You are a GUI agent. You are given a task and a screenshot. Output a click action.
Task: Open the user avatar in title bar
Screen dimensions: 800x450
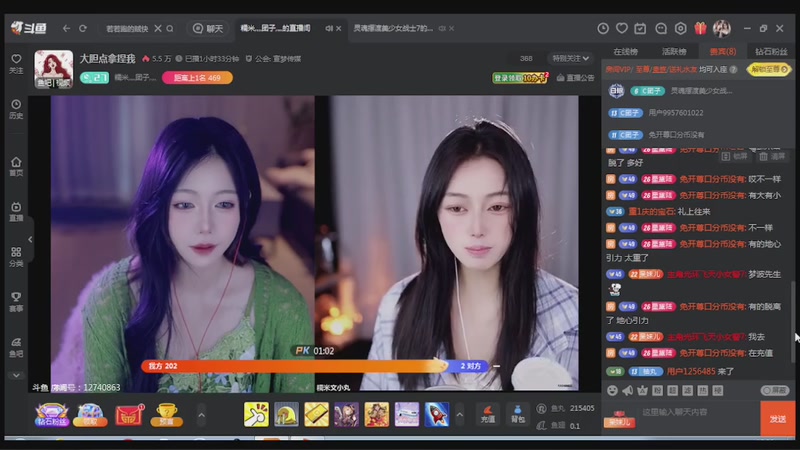(722, 29)
